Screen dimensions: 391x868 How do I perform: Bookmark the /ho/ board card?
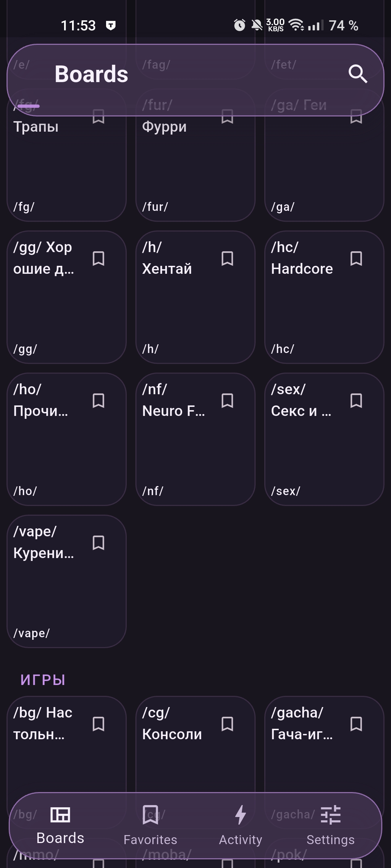point(98,401)
